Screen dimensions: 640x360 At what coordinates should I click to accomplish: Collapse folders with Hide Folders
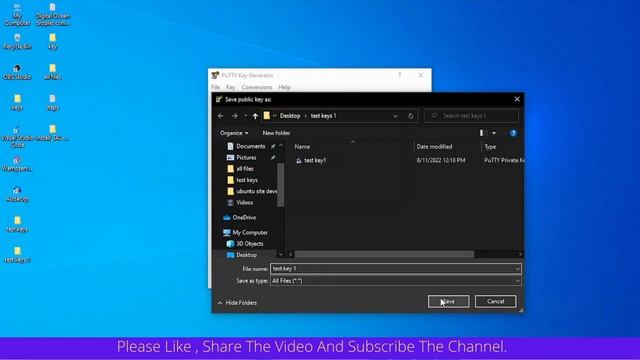point(237,302)
